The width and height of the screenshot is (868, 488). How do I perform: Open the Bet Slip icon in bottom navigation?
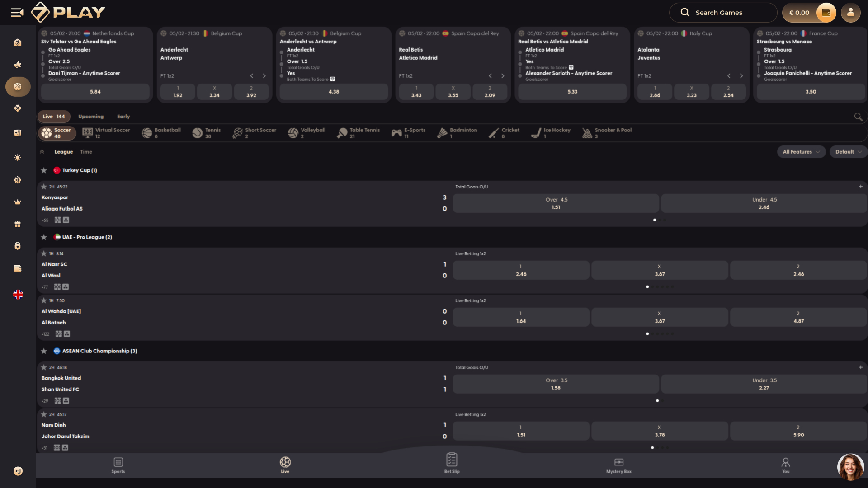click(452, 465)
